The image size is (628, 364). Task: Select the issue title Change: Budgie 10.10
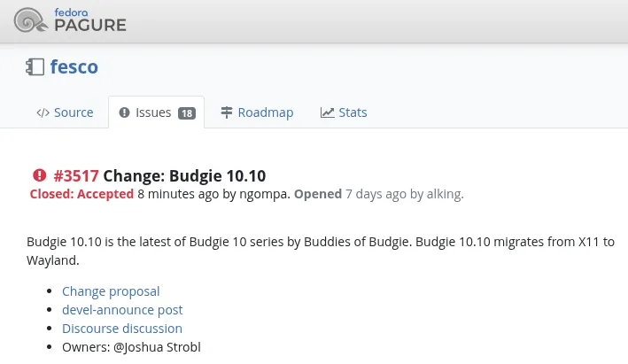click(184, 175)
